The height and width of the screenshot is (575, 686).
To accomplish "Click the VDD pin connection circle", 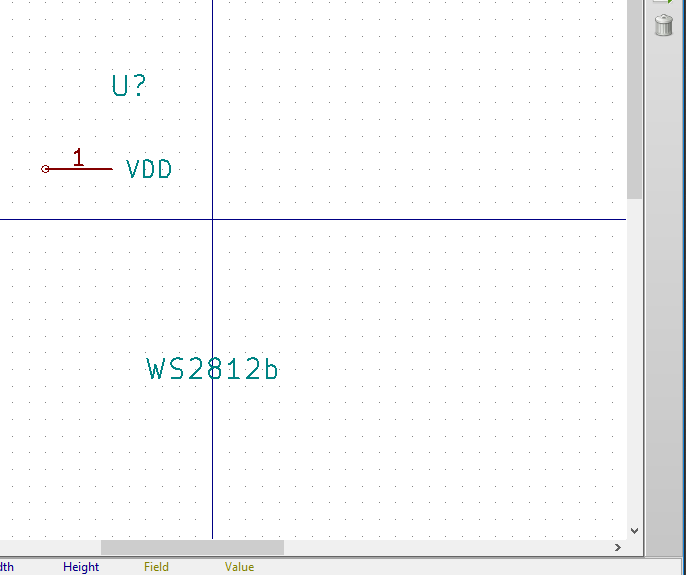I will [x=45, y=169].
